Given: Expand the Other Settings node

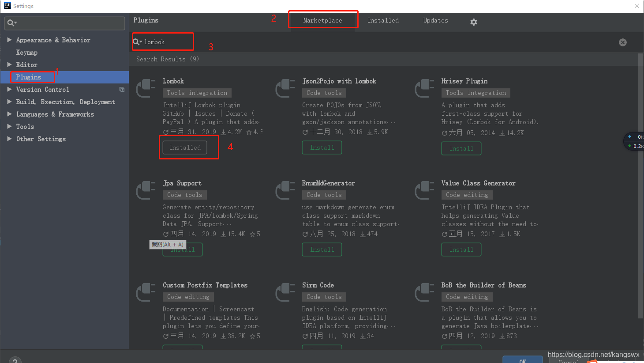Looking at the screenshot, I should pyautogui.click(x=9, y=139).
